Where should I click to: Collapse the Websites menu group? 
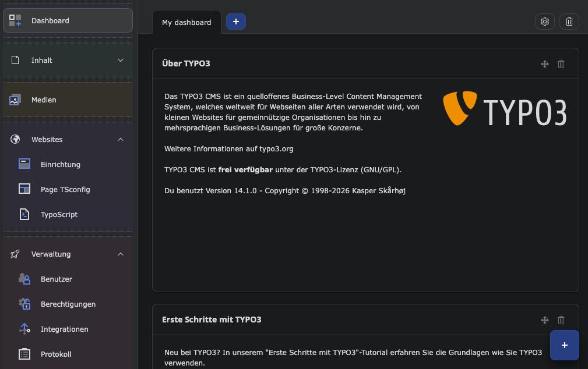pyautogui.click(x=121, y=139)
